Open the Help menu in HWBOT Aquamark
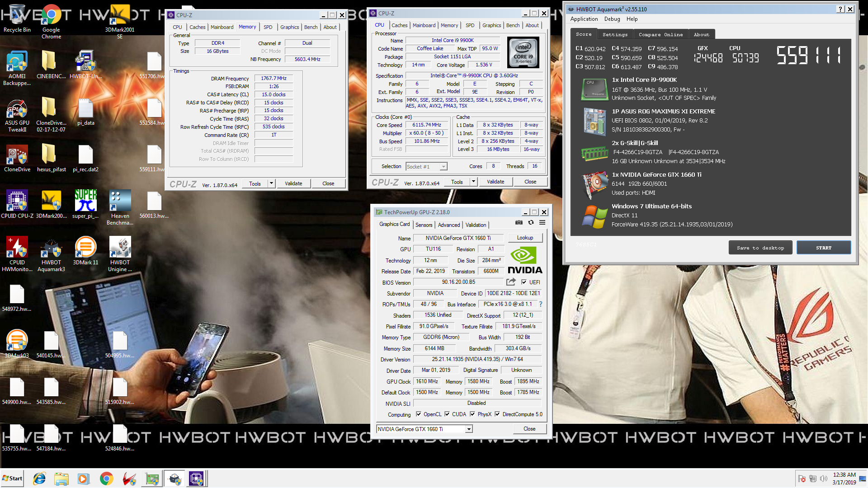 point(632,19)
